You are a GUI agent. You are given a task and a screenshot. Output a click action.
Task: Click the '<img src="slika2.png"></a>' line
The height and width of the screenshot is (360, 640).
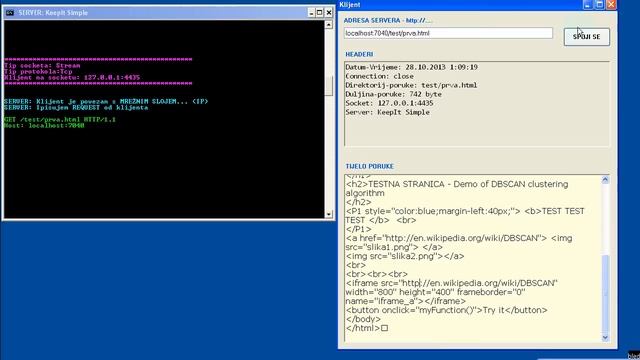click(x=405, y=256)
